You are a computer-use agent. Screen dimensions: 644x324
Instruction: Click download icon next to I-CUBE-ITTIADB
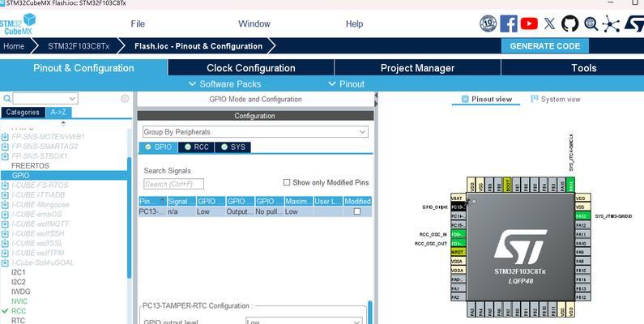tap(5, 194)
